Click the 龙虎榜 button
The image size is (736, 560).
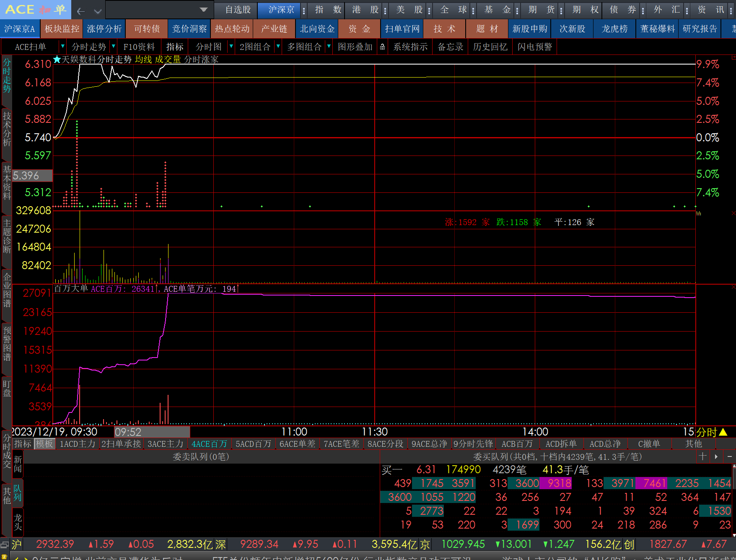point(615,29)
